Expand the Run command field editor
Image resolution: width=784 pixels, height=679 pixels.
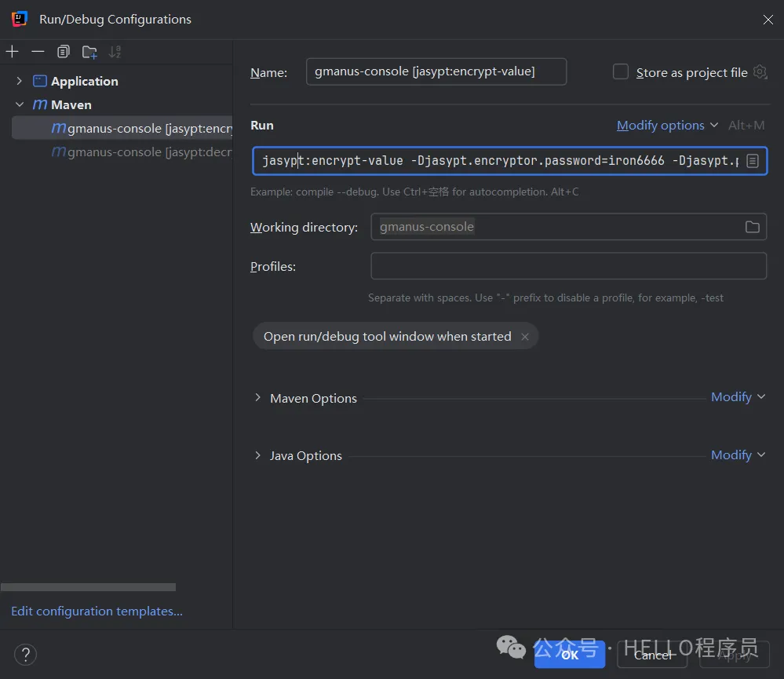tap(753, 161)
